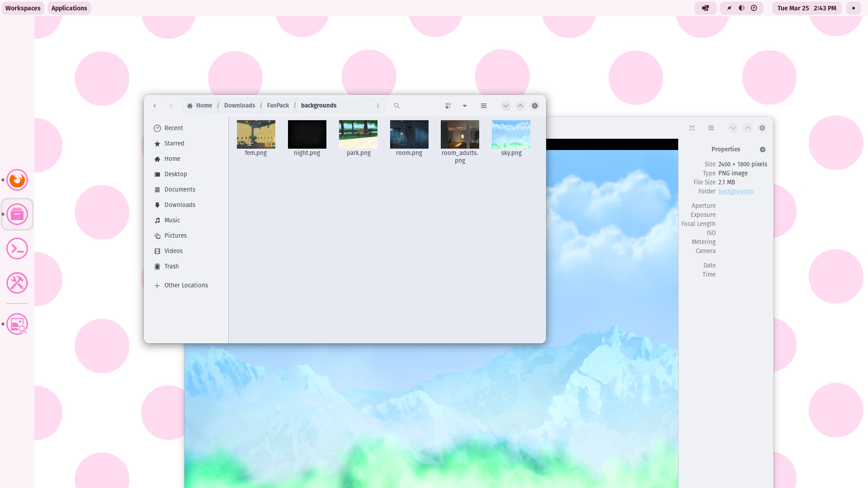
Task: Click the date and time in the top bar
Action: 806,8
